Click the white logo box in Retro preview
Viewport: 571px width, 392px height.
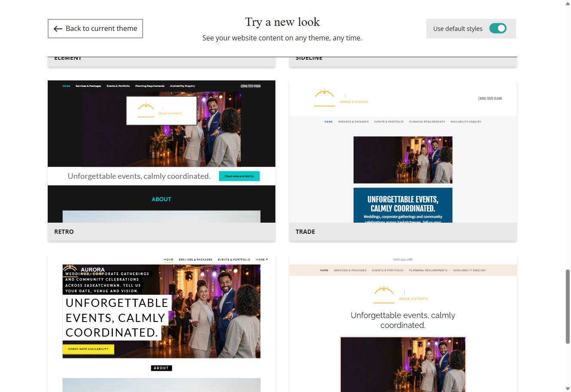point(162,110)
